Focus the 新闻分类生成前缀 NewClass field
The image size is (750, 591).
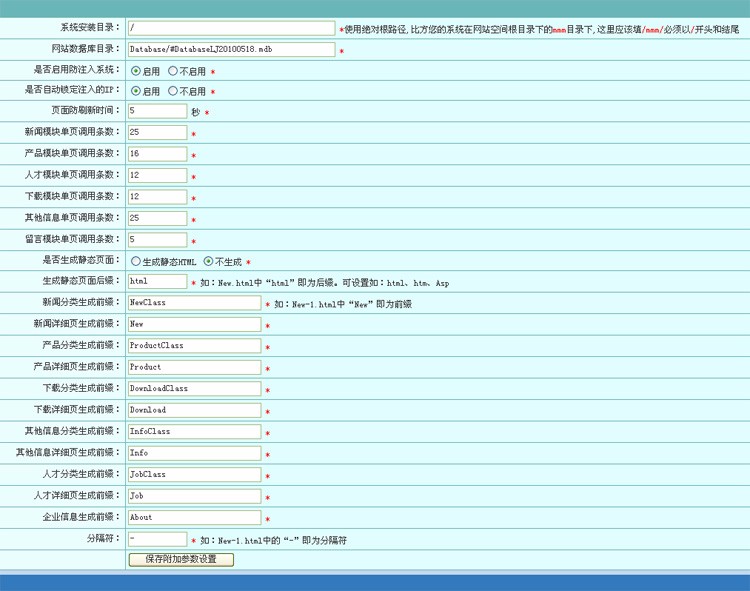click(x=194, y=303)
